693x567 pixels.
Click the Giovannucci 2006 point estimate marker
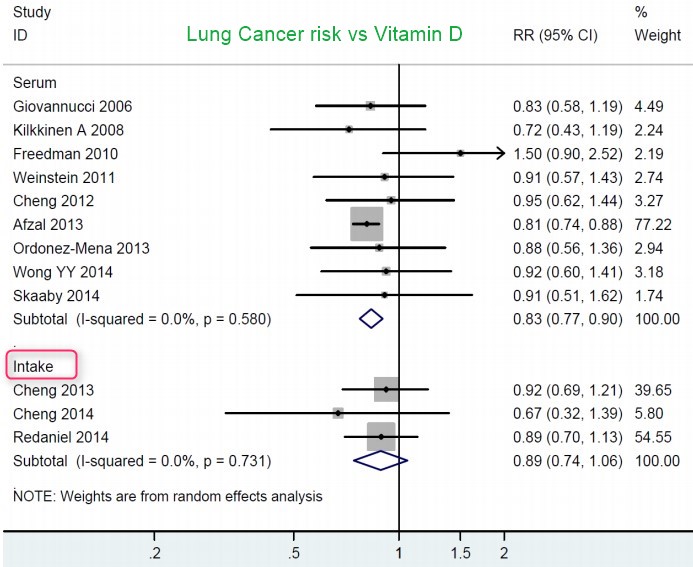coord(370,105)
